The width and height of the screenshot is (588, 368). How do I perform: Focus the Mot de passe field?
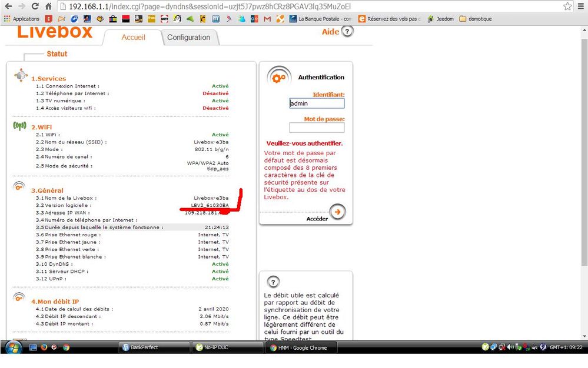click(x=317, y=128)
